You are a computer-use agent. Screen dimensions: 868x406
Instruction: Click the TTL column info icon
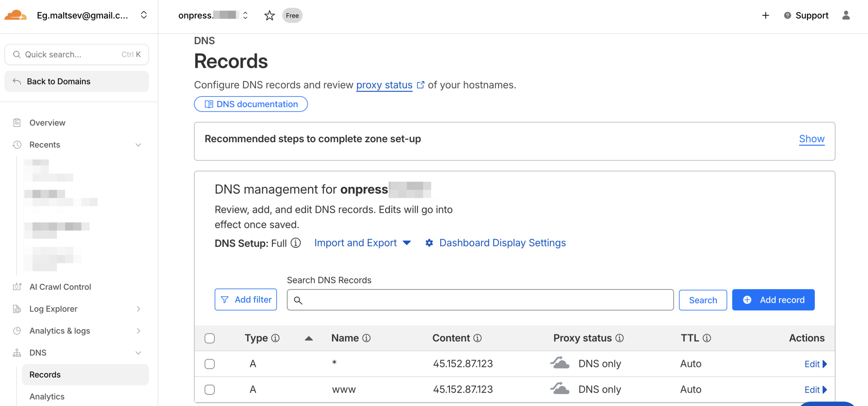(x=707, y=338)
